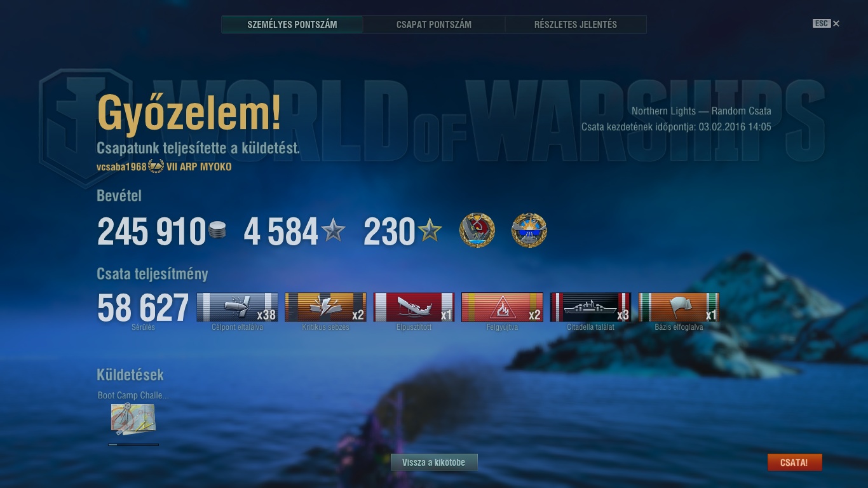
Task: Open the Részletes Jelentés tab
Action: tap(576, 25)
